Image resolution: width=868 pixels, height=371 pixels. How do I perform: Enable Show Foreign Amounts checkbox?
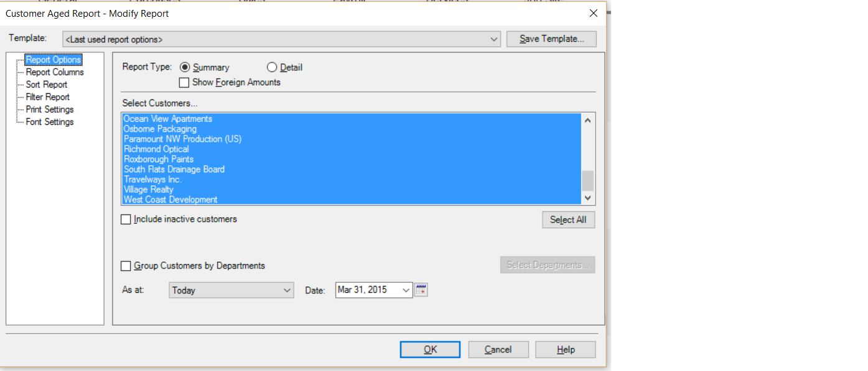coord(184,82)
